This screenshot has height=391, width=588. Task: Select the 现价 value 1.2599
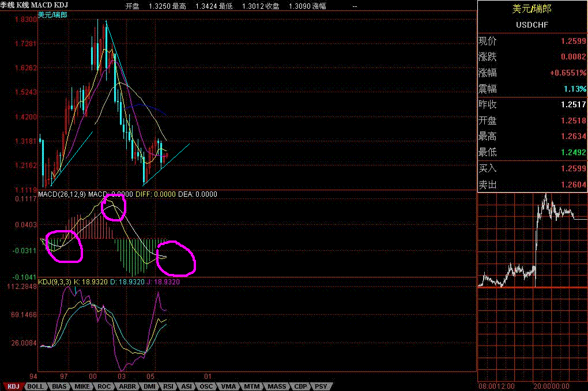click(x=574, y=42)
